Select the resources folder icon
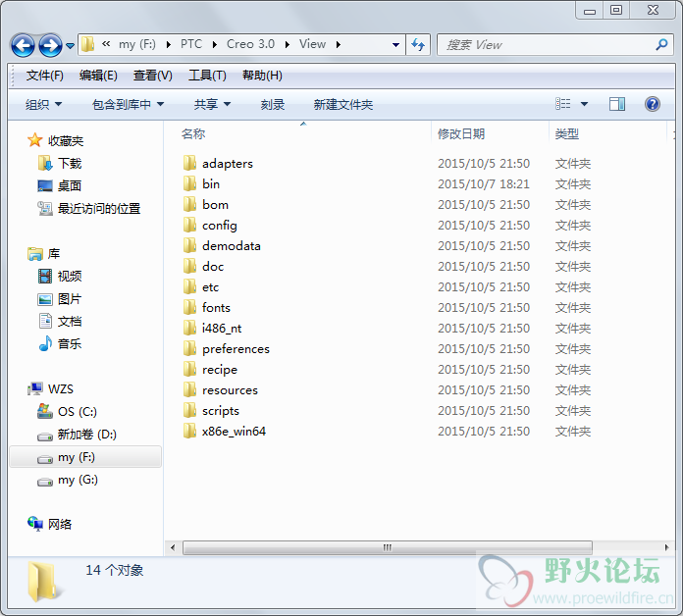This screenshot has width=683, height=616. pyautogui.click(x=189, y=390)
